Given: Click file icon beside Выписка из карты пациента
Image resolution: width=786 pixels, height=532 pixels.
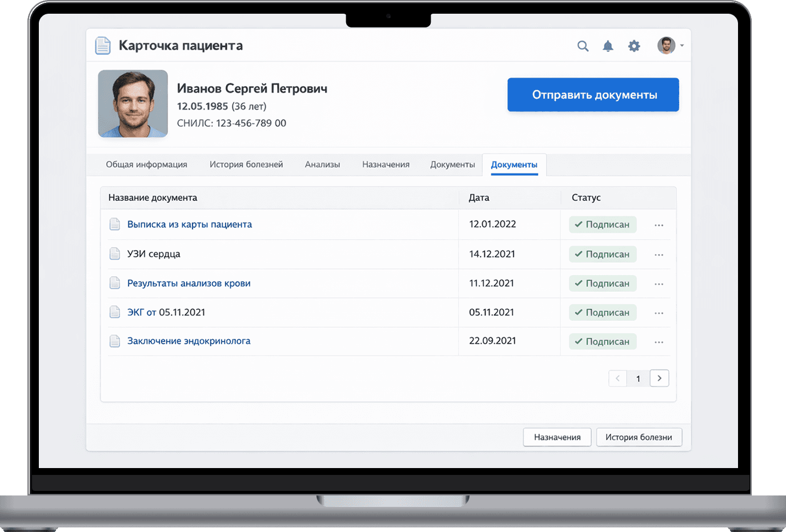Looking at the screenshot, I should (115, 224).
